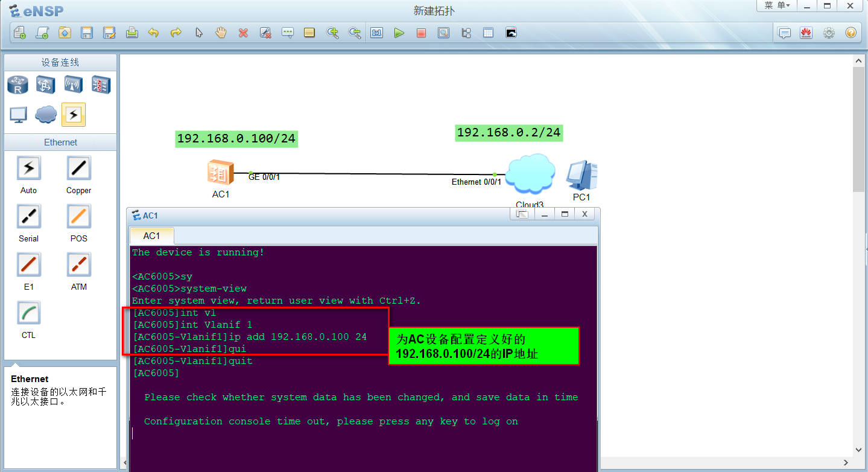
Task: Choose the Serial cable type
Action: [28, 217]
